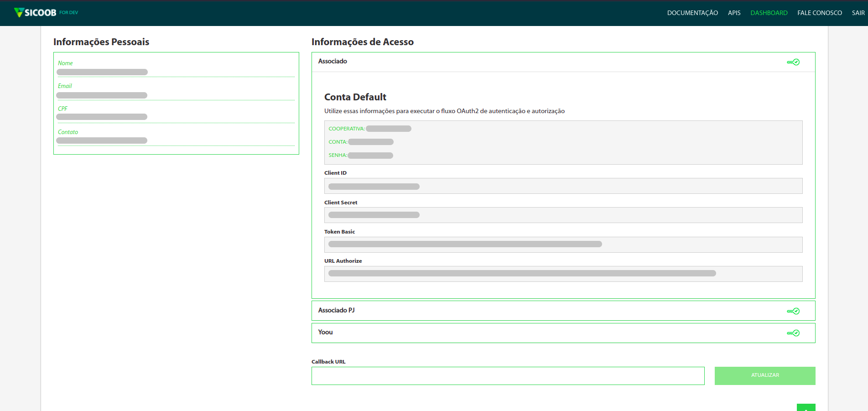Click the Sicoob For Dev logo

[46, 13]
